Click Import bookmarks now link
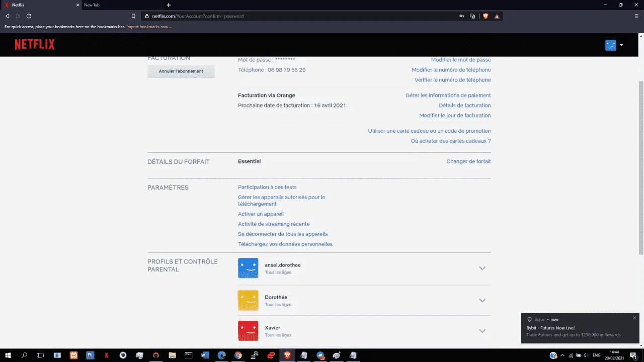 pyautogui.click(x=149, y=27)
